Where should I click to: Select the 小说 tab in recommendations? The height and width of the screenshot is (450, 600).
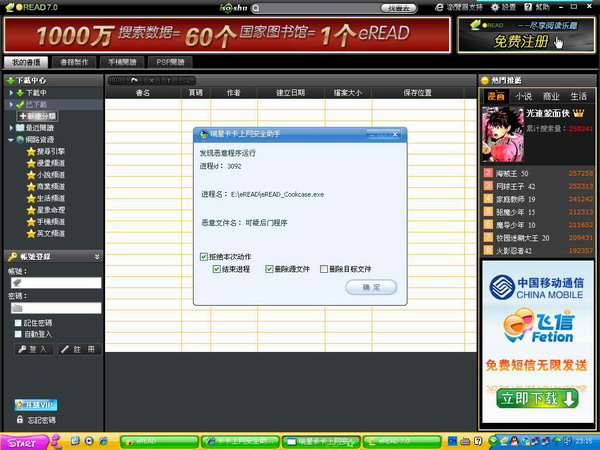[x=523, y=96]
